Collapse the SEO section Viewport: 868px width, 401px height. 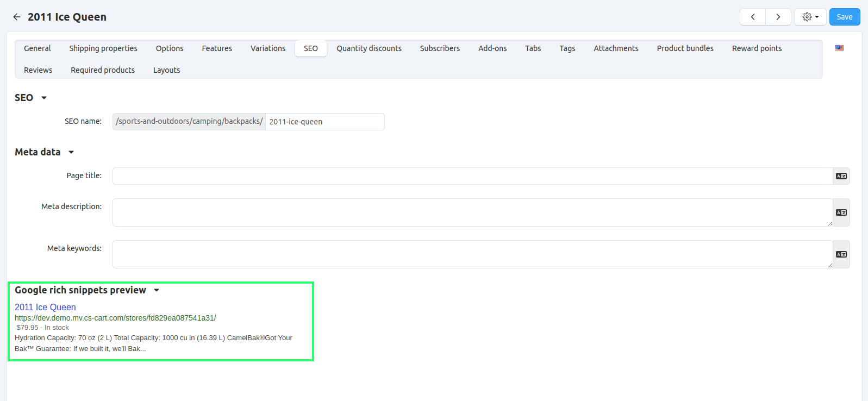coord(44,98)
